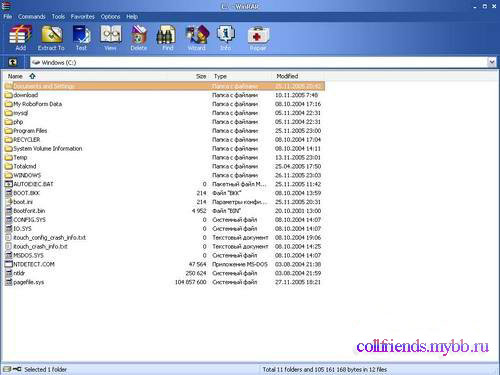Open the Favorites menu
Image resolution: width=500 pixels, height=375 pixels.
(83, 16)
